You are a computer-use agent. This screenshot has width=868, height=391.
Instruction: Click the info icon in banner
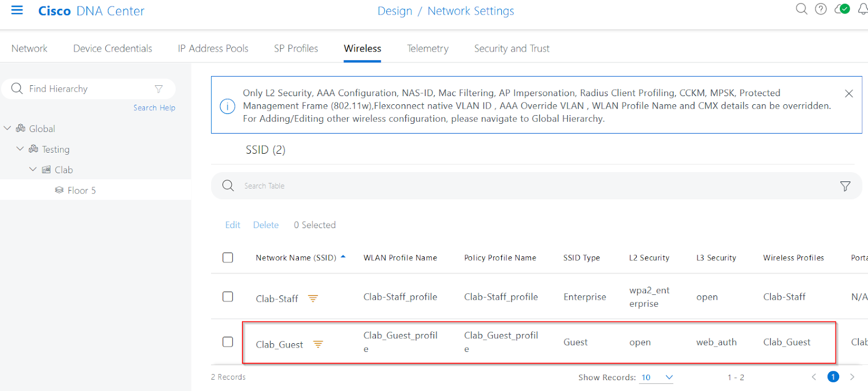click(x=227, y=106)
